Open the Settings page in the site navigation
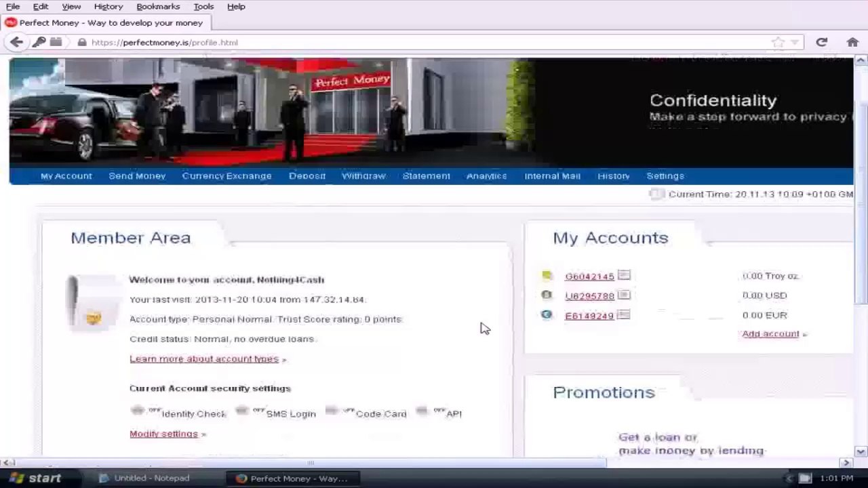 click(x=665, y=176)
